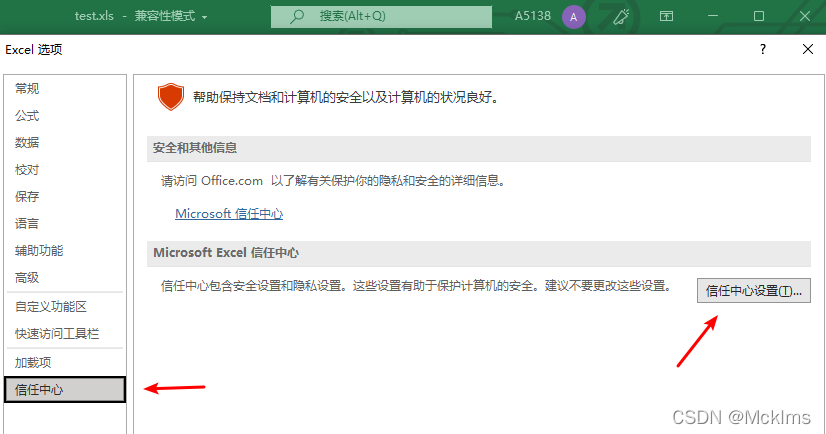Screen dimensions: 826x434
Task: Click the orange shield icon
Action: coord(171,97)
